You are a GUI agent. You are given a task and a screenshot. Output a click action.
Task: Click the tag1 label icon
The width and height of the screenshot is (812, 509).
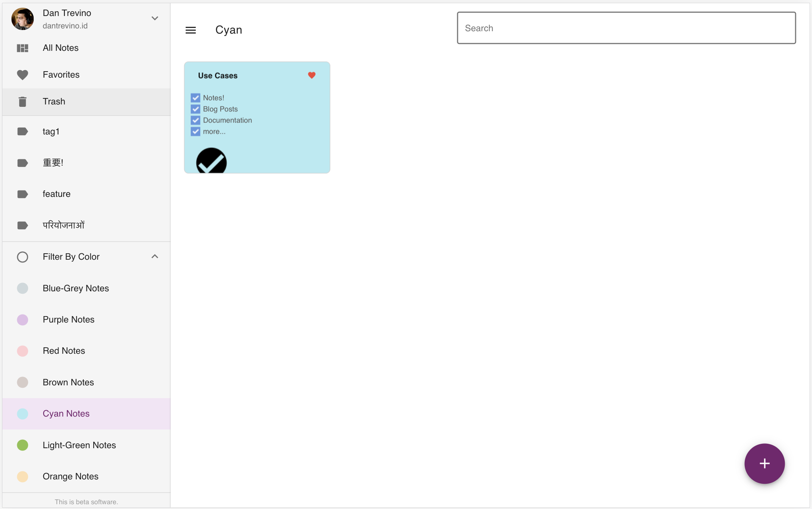coord(22,132)
